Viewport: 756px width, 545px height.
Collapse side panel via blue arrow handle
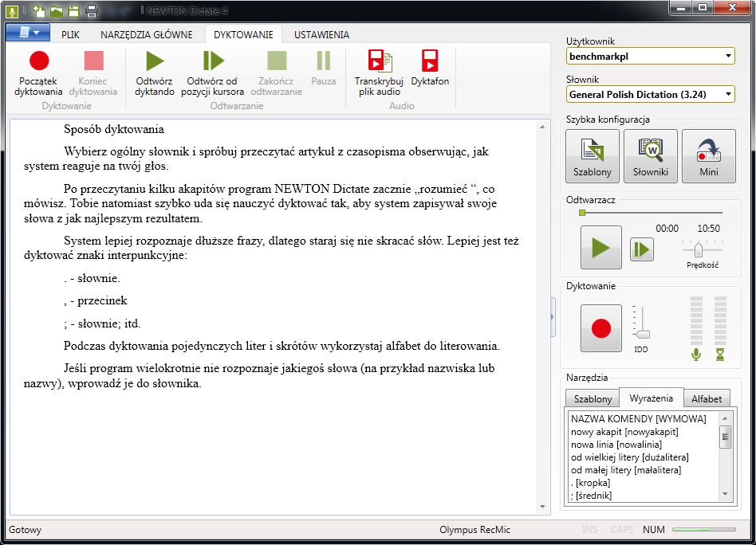tap(553, 317)
